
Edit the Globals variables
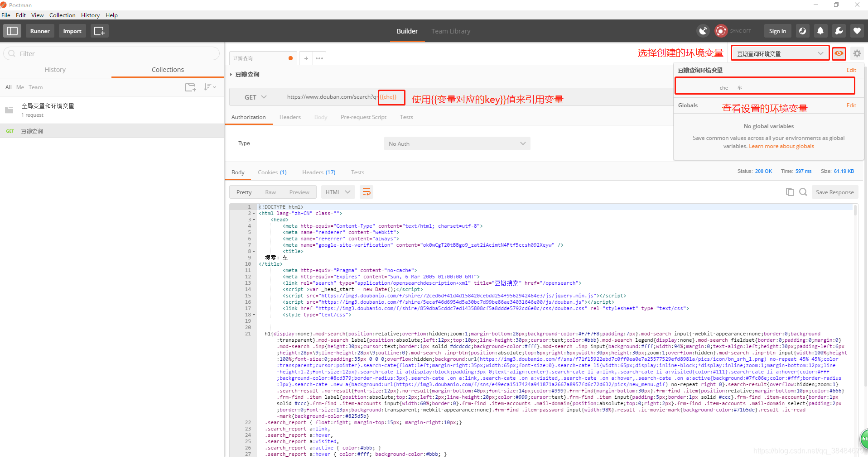851,105
